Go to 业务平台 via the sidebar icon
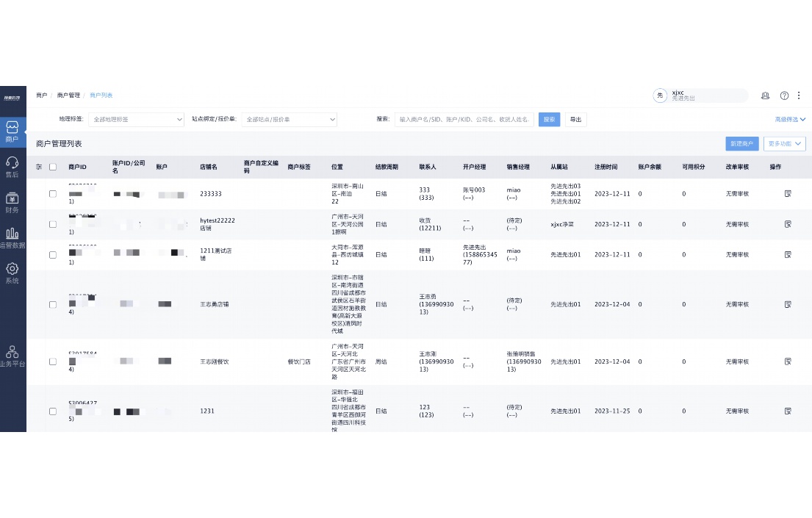Screen dimensions: 812x518 [x=13, y=353]
